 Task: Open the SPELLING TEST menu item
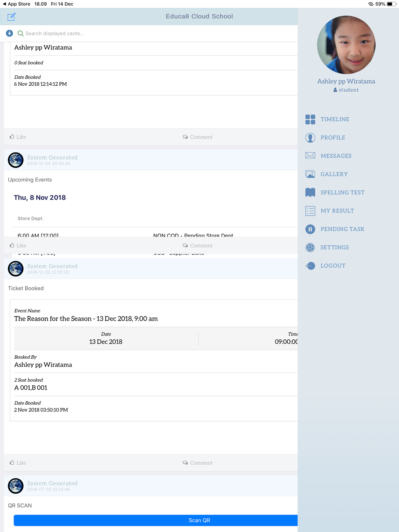[342, 193]
